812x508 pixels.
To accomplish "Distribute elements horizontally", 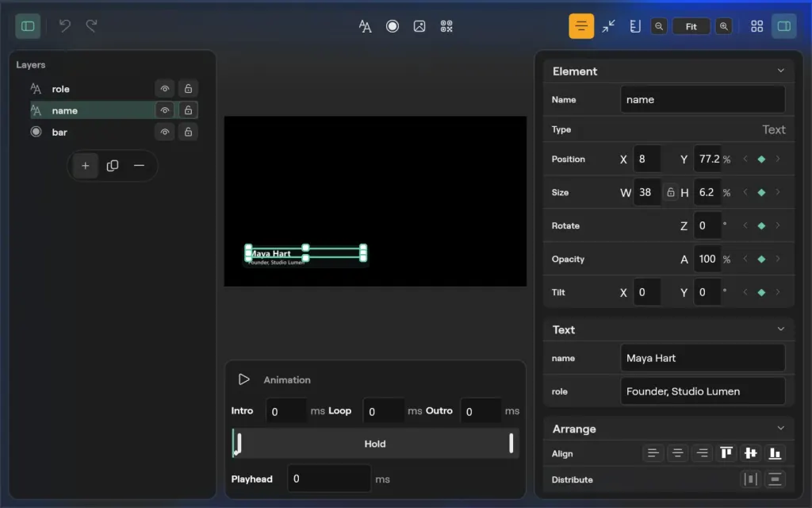I will pos(751,479).
